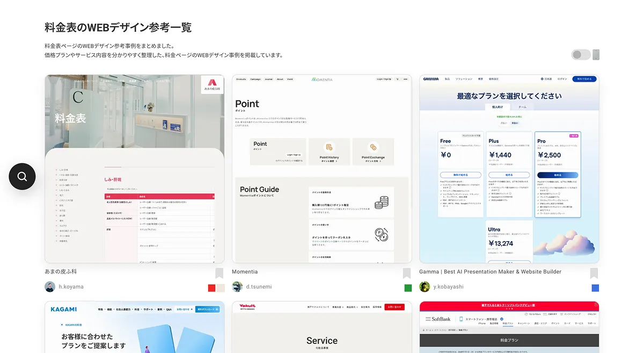Screen dimensions: 644x353
Task: Open d.tsunemi's profile name
Action: pyautogui.click(x=259, y=287)
